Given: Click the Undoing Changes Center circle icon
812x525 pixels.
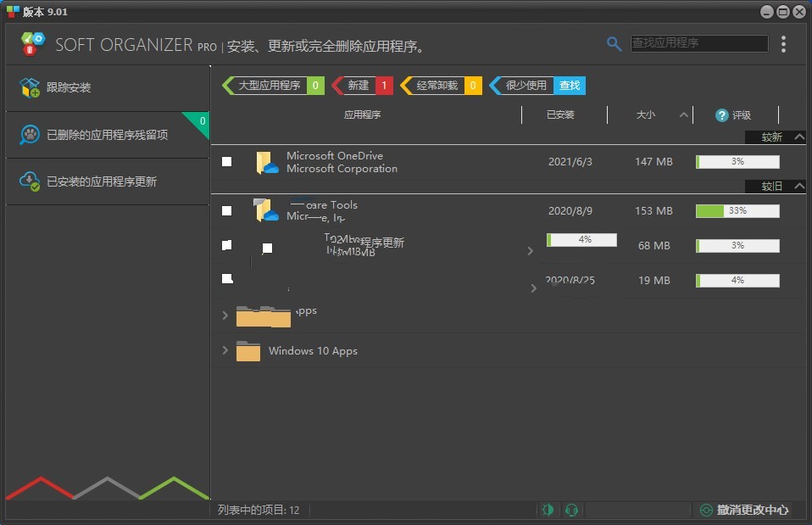Looking at the screenshot, I should pyautogui.click(x=706, y=510).
